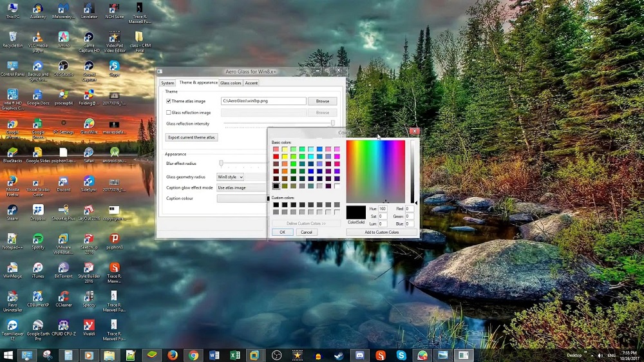Click the luminosity bar in Color dialog
The height and width of the screenshot is (362, 644).
[412, 171]
